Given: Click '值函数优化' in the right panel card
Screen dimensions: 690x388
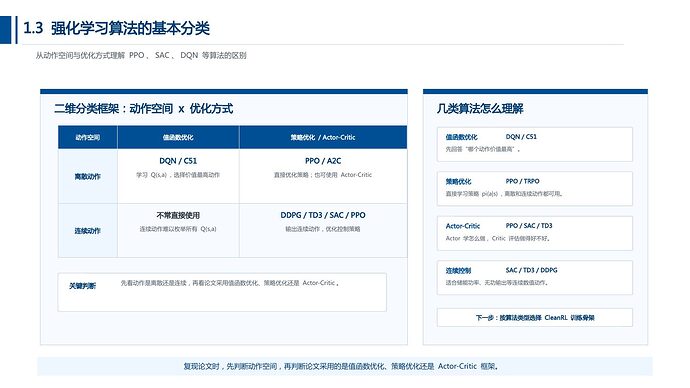Looking at the screenshot, I should (x=461, y=137).
